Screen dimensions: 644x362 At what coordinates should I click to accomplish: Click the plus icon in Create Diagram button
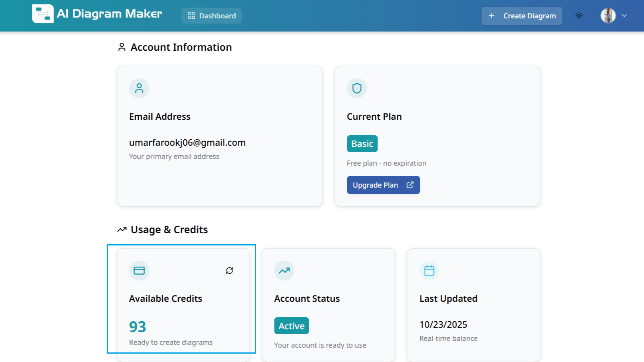[492, 16]
